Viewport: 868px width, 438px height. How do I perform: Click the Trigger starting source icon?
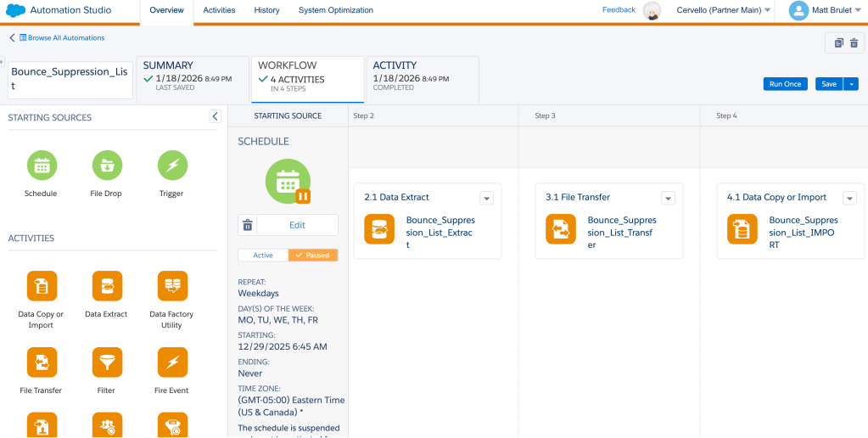(x=172, y=166)
